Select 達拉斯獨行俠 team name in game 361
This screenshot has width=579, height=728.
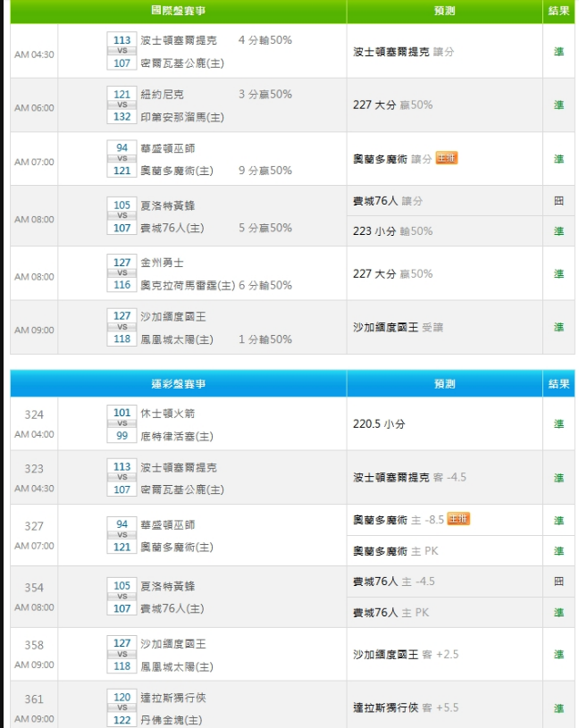[x=173, y=698]
